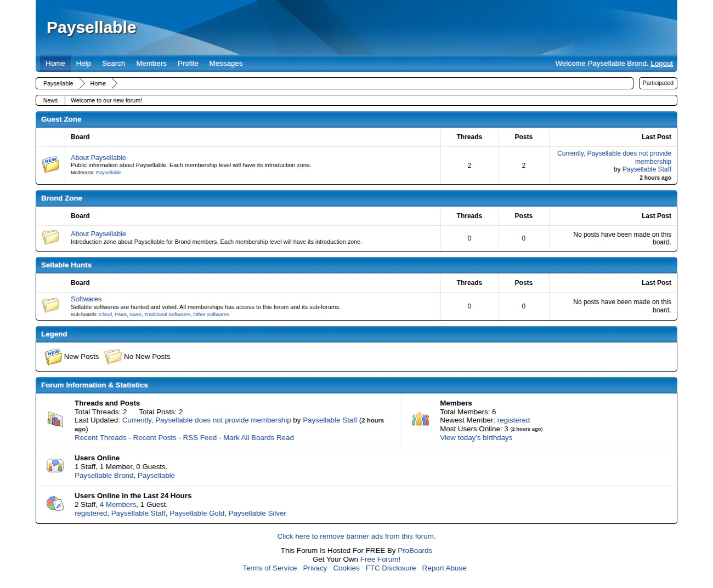The image size is (713, 588).
Task: Click the News label button
Action: coord(50,100)
